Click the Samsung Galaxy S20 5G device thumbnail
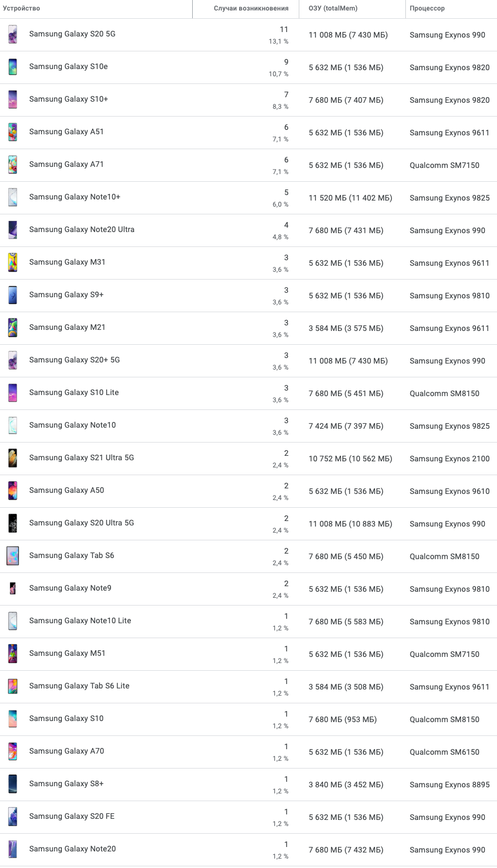 point(13,34)
